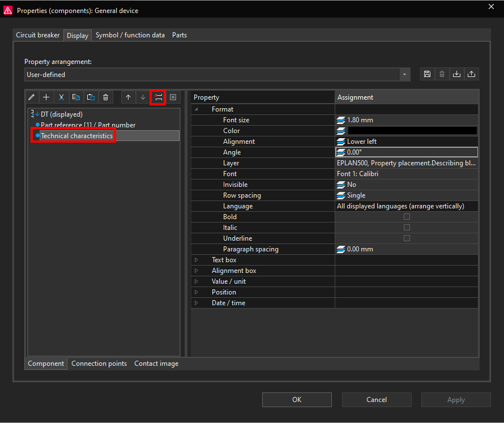Viewport: 504px width, 423px height.
Task: Add a new property with plus icon
Action: pyautogui.click(x=46, y=97)
